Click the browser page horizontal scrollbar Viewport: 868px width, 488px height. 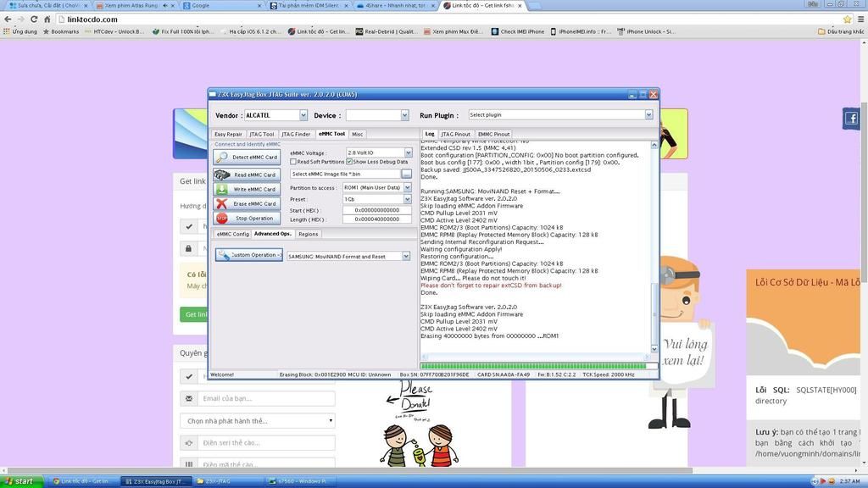pos(348,471)
